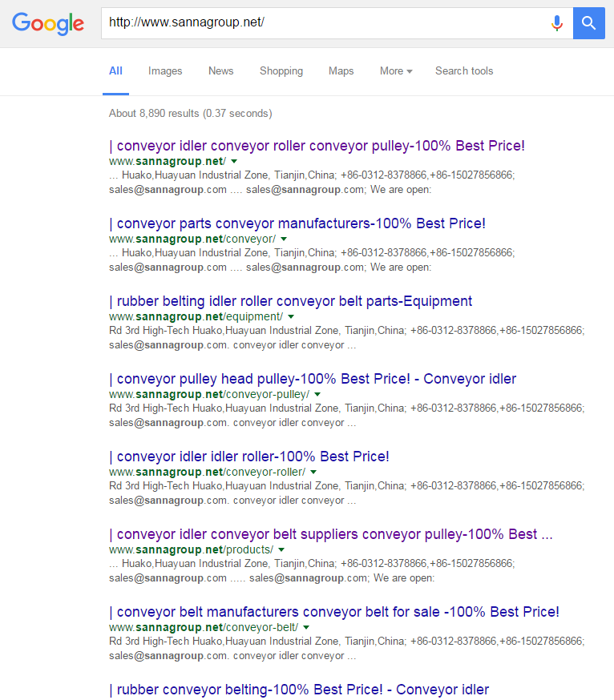
Task: Open 'conveyor pulley head pulley' result
Action: (x=313, y=379)
